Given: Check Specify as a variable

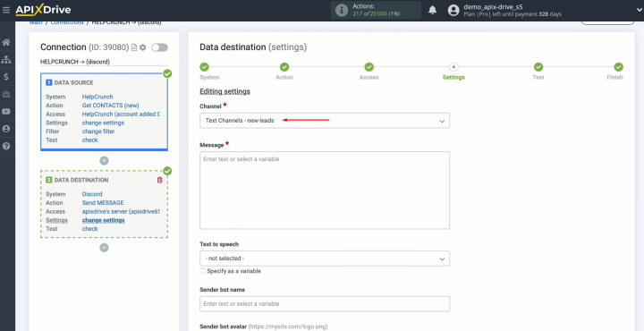Looking at the screenshot, I should click(203, 271).
